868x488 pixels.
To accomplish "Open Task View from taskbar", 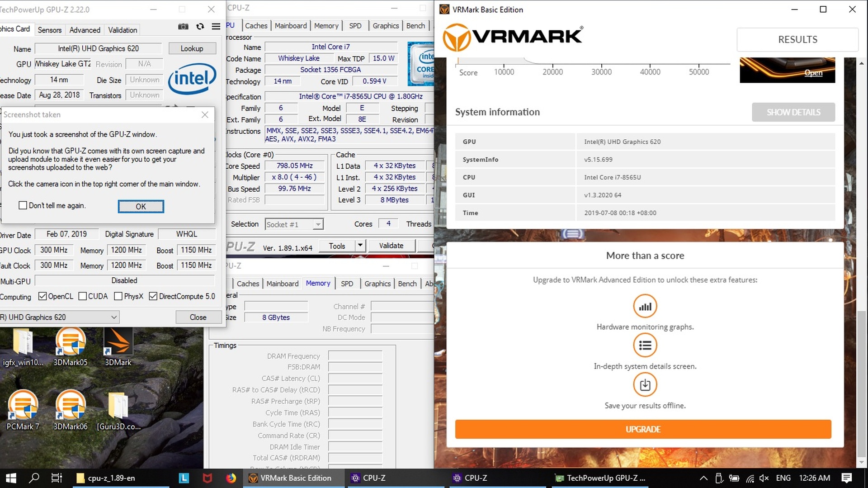I will [x=57, y=478].
